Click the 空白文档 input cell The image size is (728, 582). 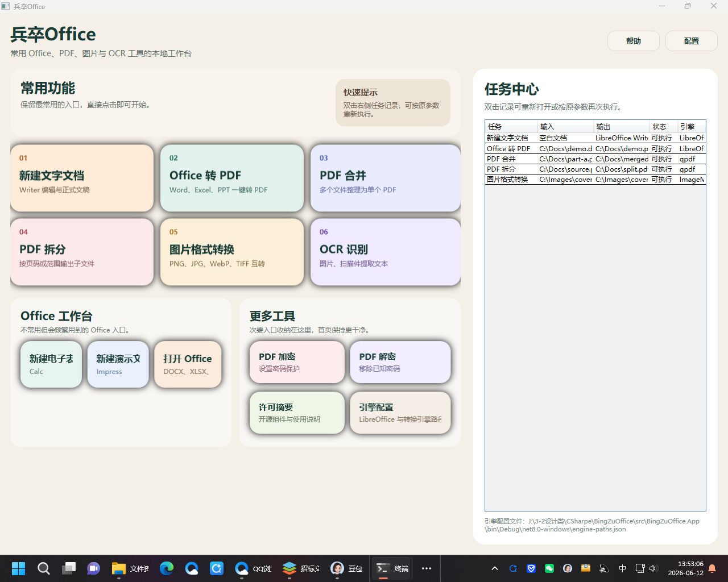tap(566, 138)
